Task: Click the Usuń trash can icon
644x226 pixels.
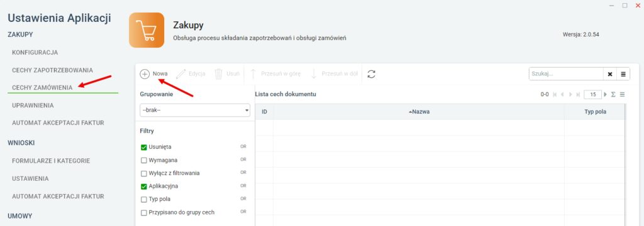Action: coord(219,74)
